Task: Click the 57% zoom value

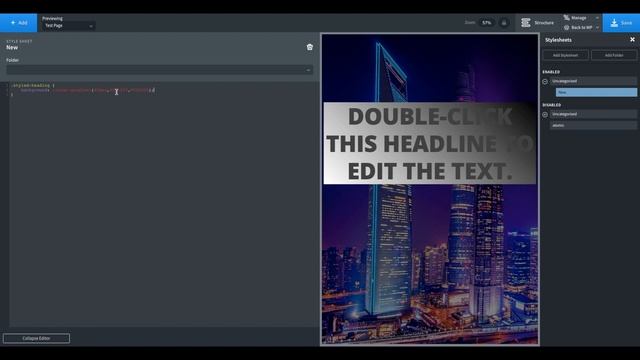Action: 487,23
